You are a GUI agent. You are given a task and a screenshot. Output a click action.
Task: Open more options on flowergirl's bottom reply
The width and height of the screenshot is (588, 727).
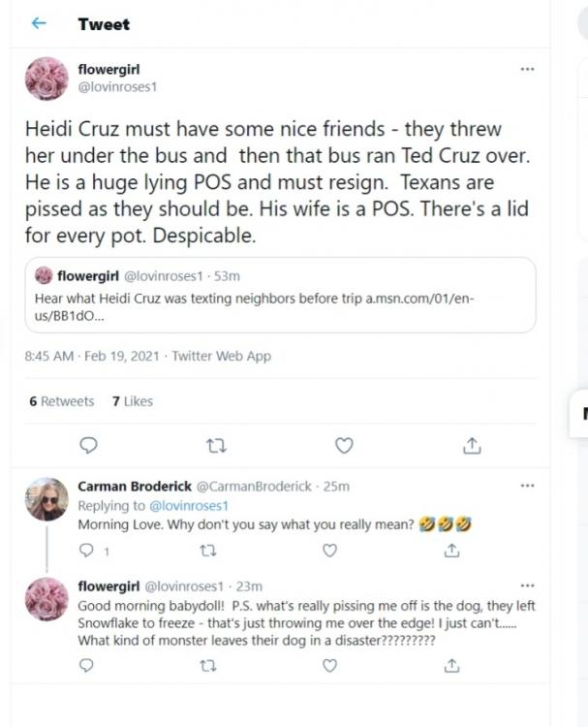point(527,586)
